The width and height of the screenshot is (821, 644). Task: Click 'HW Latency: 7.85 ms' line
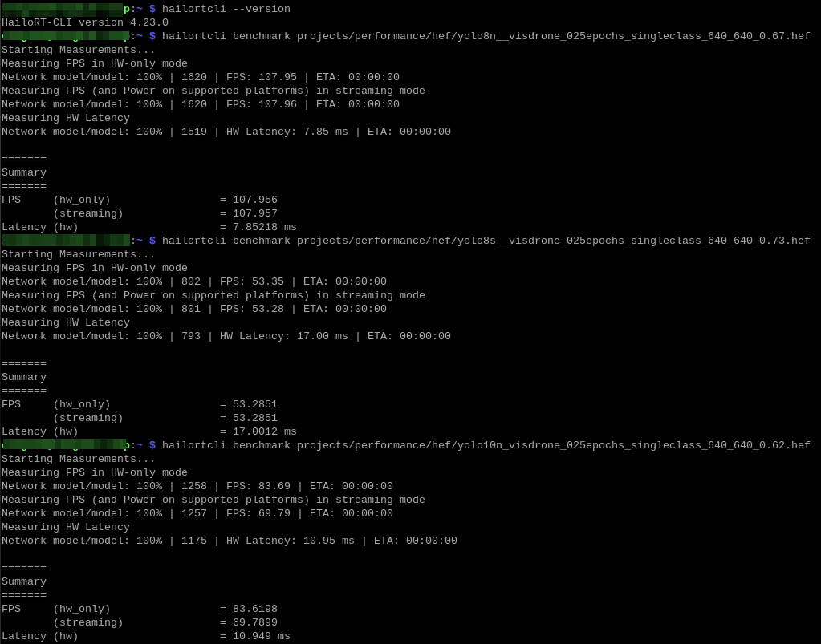(226, 132)
